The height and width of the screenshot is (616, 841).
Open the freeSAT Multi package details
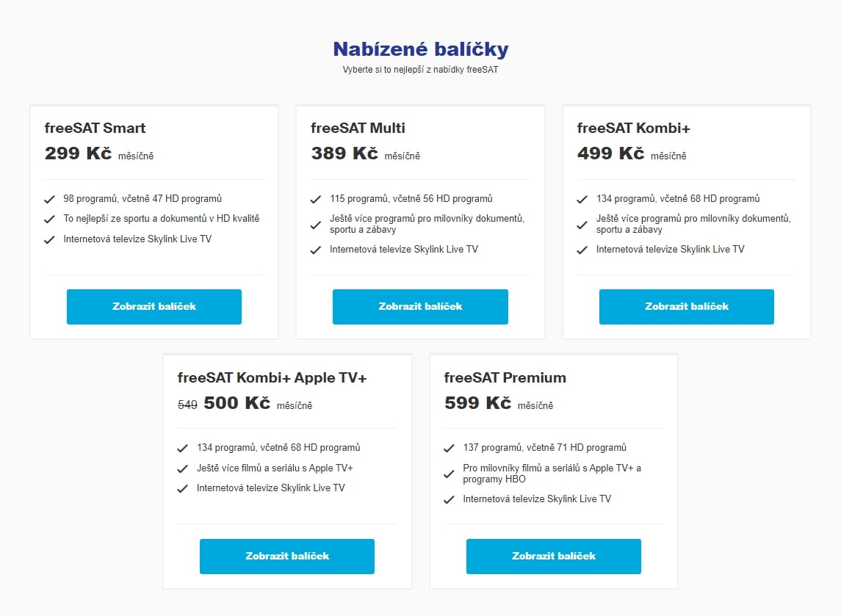(420, 306)
